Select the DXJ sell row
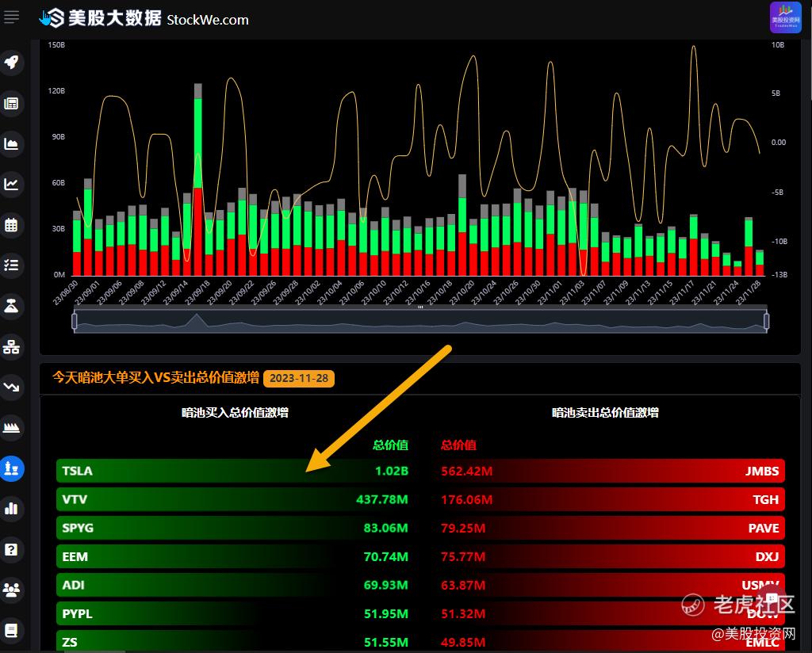The width and height of the screenshot is (812, 653). click(611, 557)
